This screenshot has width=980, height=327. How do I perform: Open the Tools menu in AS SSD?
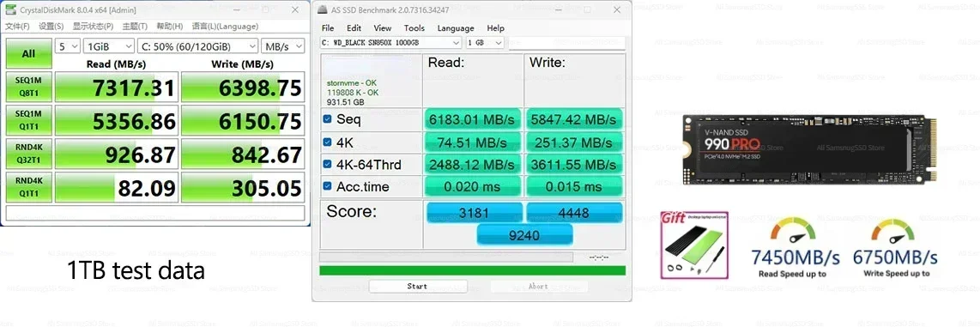pos(414,28)
